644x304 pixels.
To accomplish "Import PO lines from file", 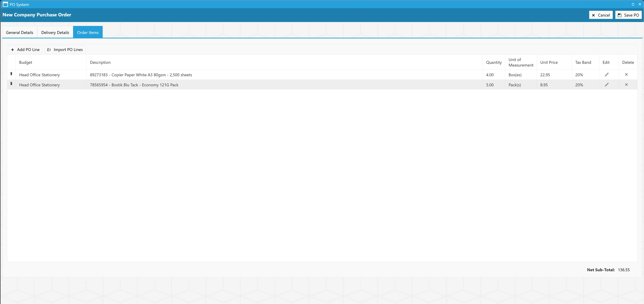I will click(x=65, y=49).
